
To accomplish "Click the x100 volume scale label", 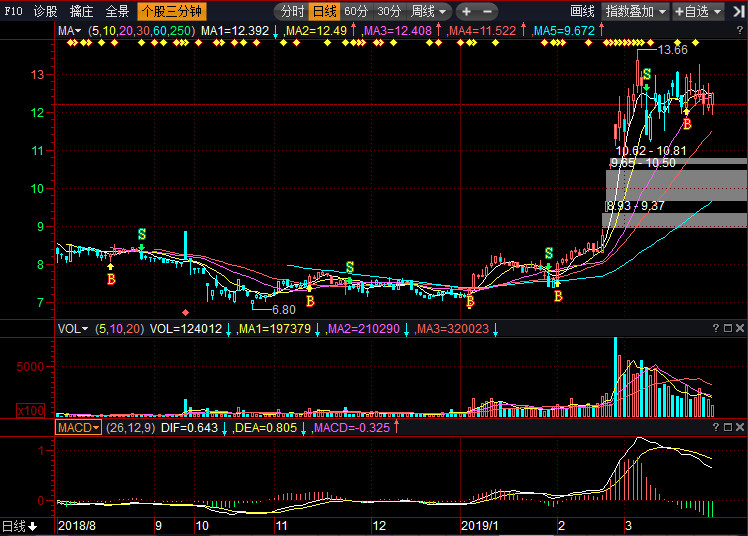I will pos(31,411).
